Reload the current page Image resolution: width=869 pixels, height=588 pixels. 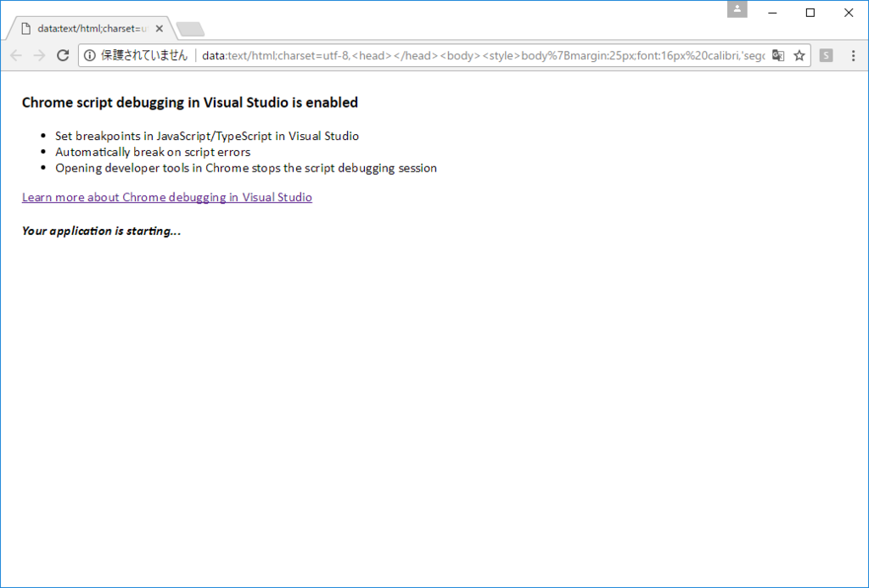click(x=63, y=55)
